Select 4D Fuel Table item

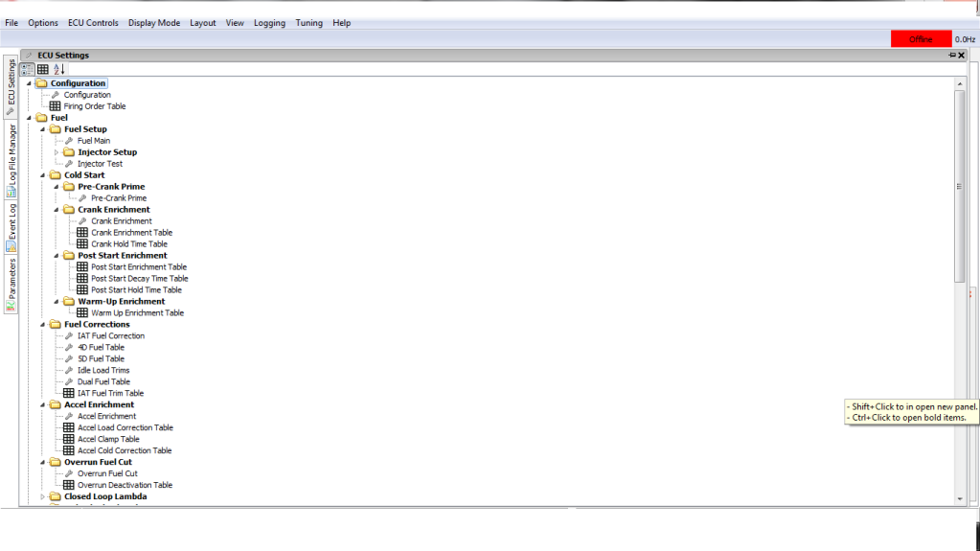tap(101, 347)
